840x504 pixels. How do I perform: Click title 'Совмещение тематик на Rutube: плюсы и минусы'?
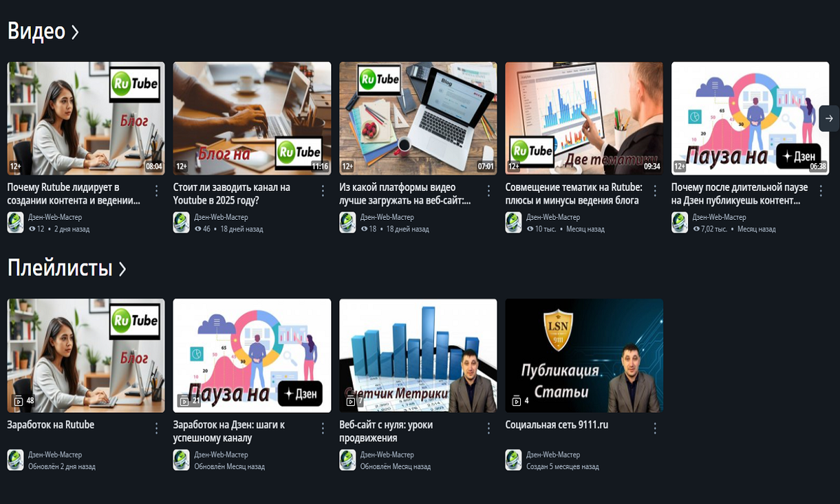[x=574, y=194]
